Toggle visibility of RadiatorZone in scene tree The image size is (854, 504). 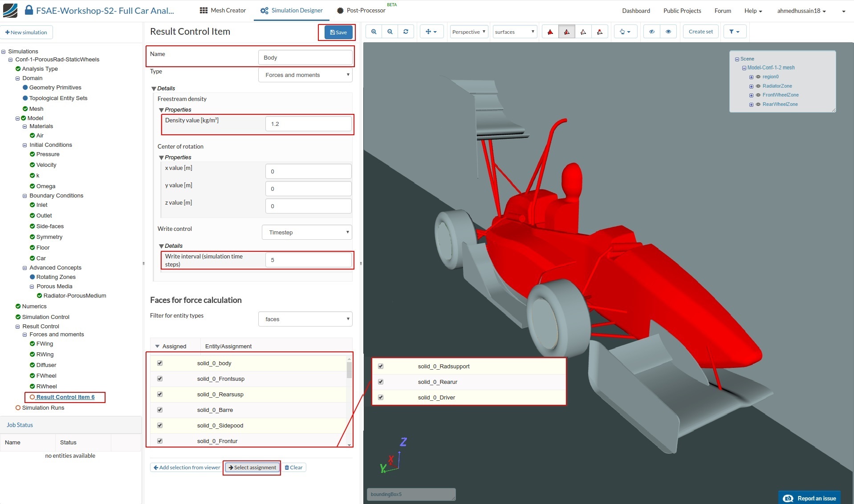click(758, 86)
